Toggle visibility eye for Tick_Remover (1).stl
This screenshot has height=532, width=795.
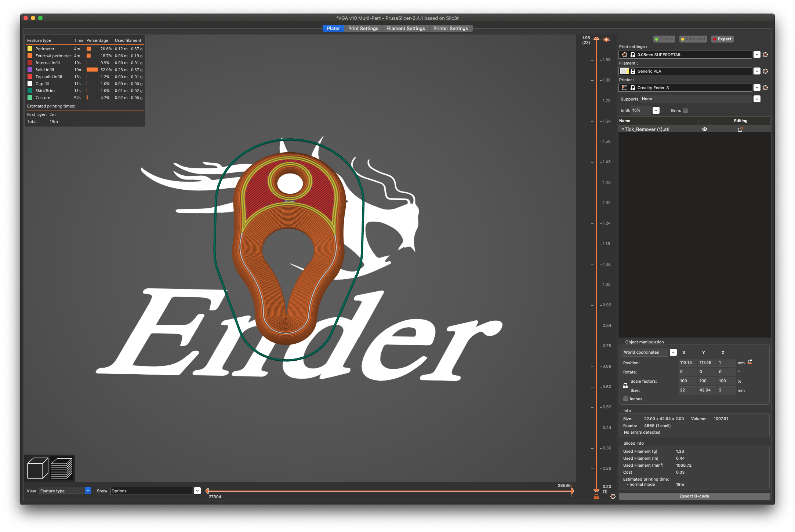[705, 129]
